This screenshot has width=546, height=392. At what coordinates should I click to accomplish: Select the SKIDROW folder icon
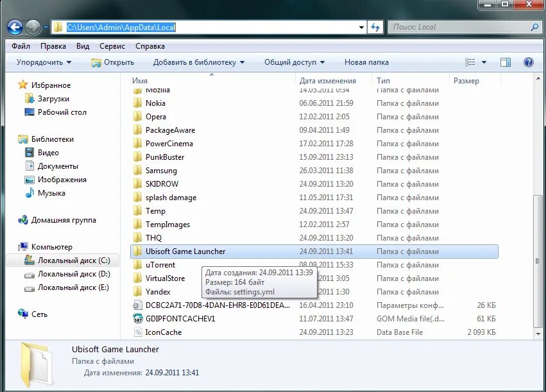[x=137, y=184]
